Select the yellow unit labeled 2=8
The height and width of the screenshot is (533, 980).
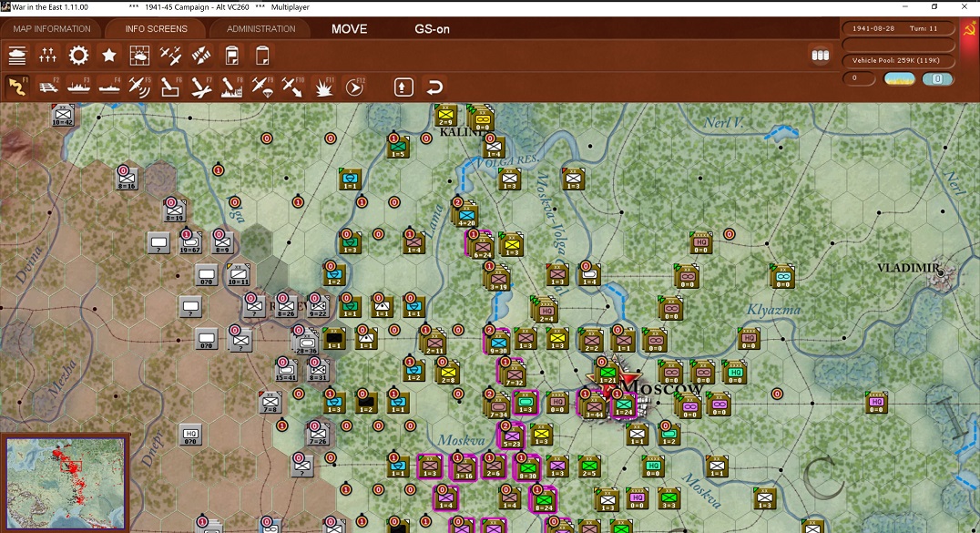(x=448, y=374)
